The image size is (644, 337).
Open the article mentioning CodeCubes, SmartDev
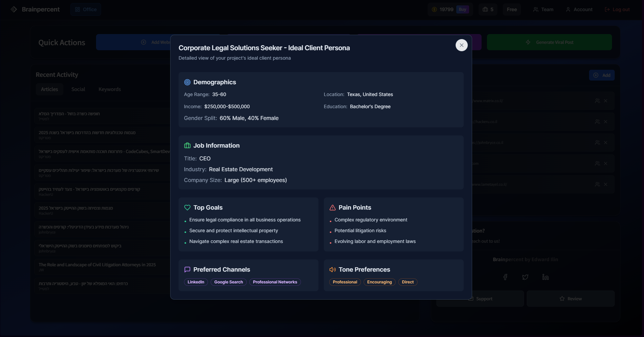click(104, 152)
